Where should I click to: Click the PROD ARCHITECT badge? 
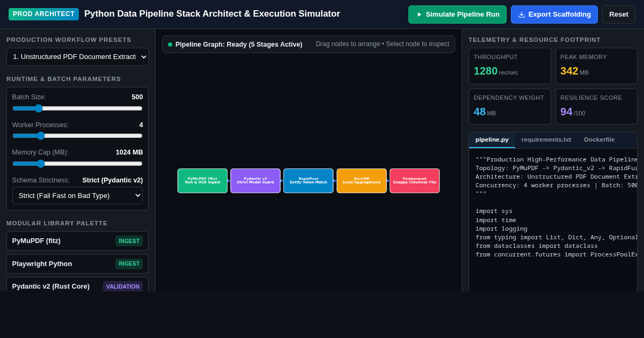click(43, 14)
